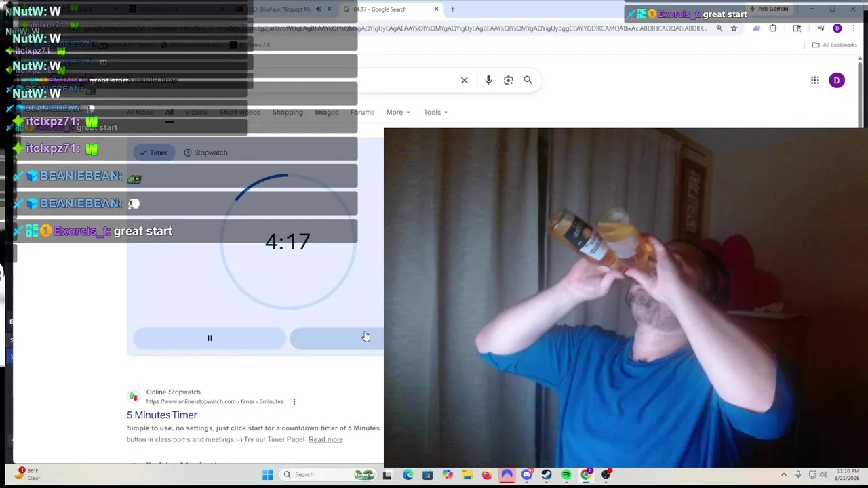
Task: Expand the More search filters dropdown
Action: (x=398, y=113)
